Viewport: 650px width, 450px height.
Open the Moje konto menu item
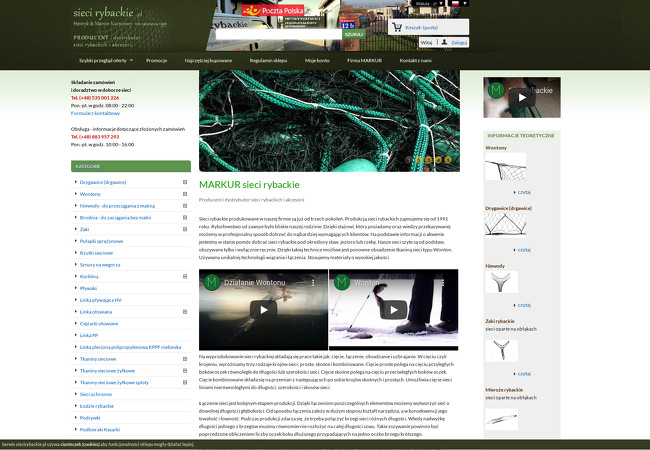(x=317, y=60)
